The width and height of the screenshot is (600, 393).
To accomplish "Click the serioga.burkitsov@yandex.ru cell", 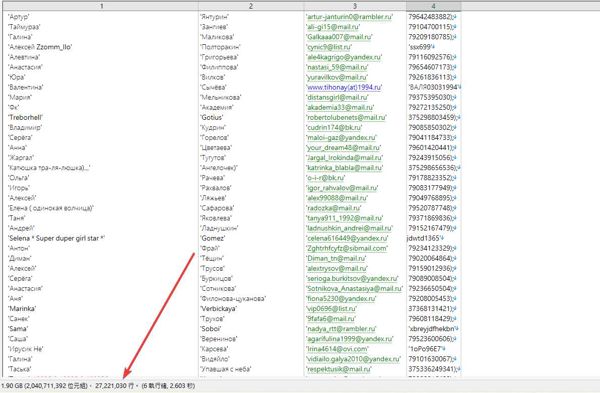I will tap(352, 279).
